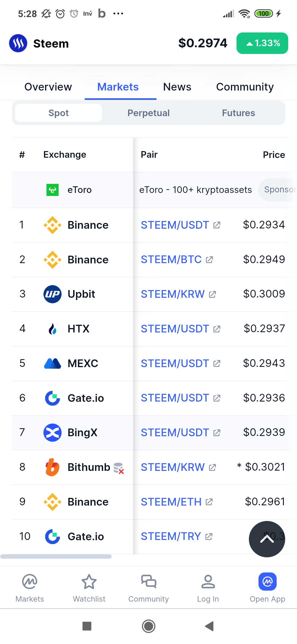
Task: Switch to Futures markets
Action: coord(238,113)
